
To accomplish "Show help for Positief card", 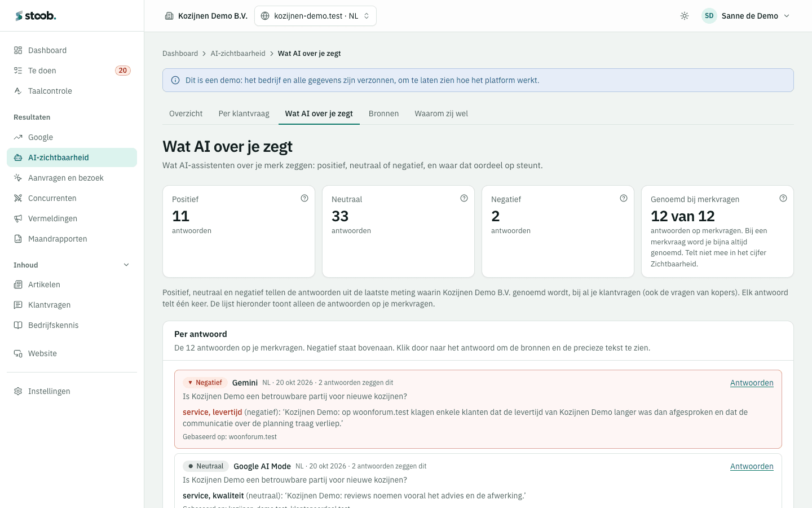I will click(304, 198).
